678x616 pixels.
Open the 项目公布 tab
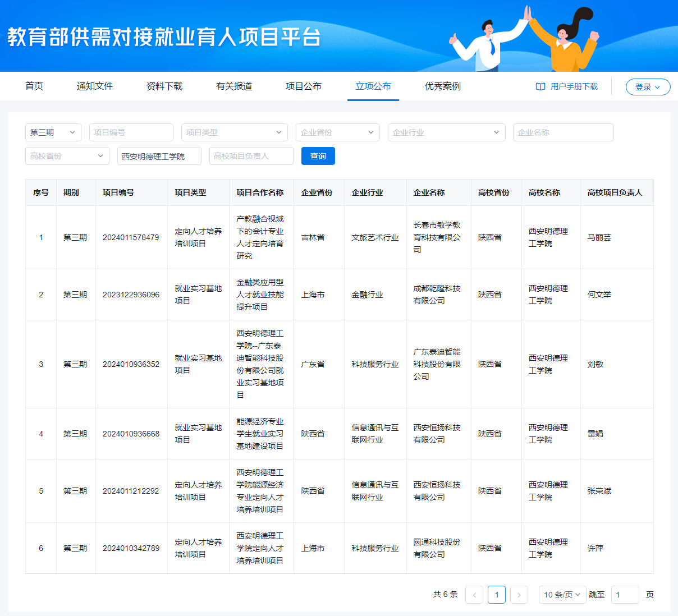point(304,86)
